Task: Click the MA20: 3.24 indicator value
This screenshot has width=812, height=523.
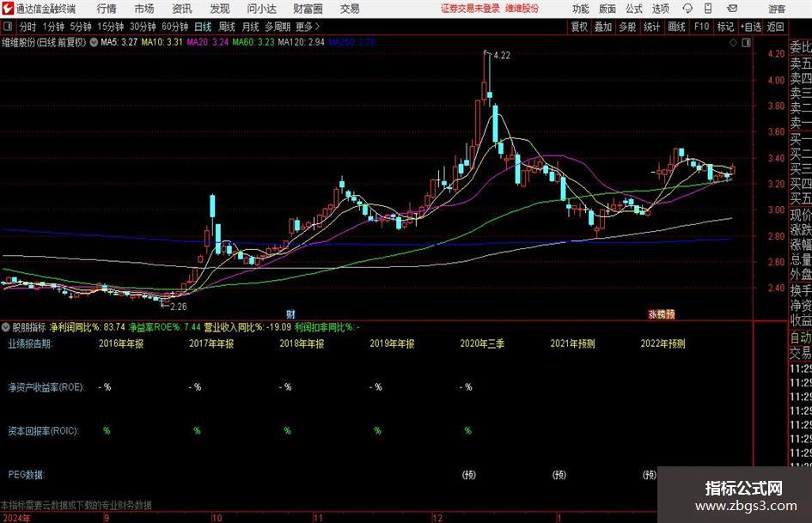Action: click(x=208, y=42)
